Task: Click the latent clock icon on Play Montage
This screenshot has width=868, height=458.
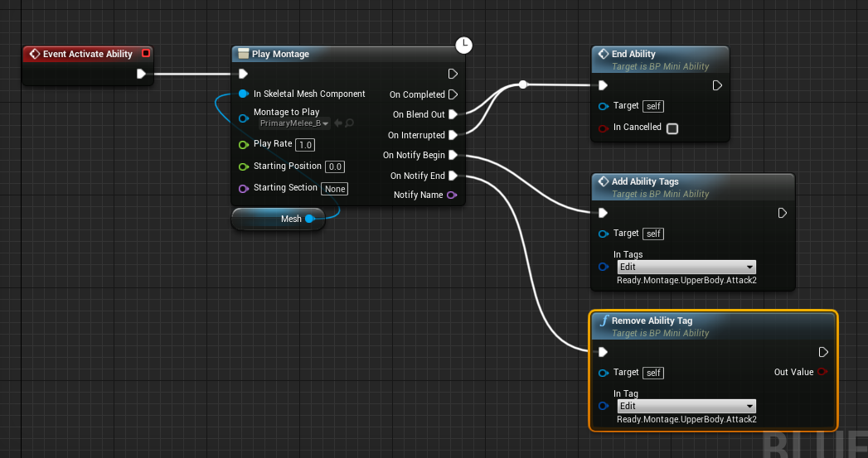Action: tap(464, 45)
